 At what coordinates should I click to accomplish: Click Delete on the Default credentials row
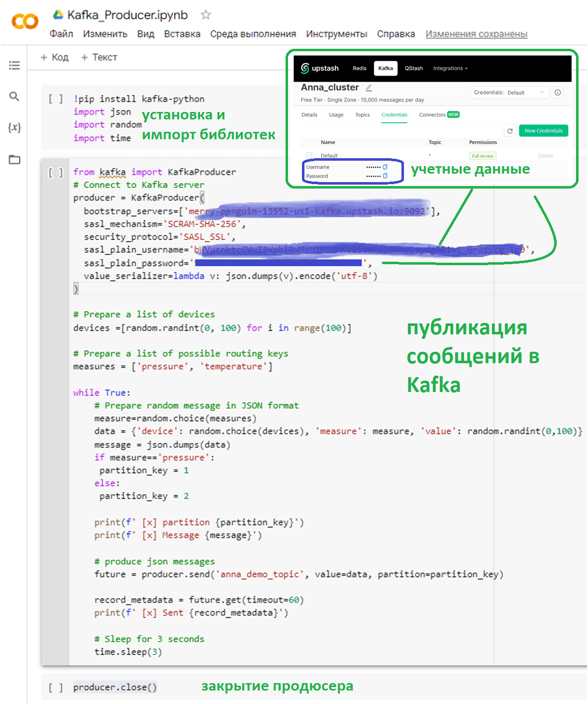[546, 156]
